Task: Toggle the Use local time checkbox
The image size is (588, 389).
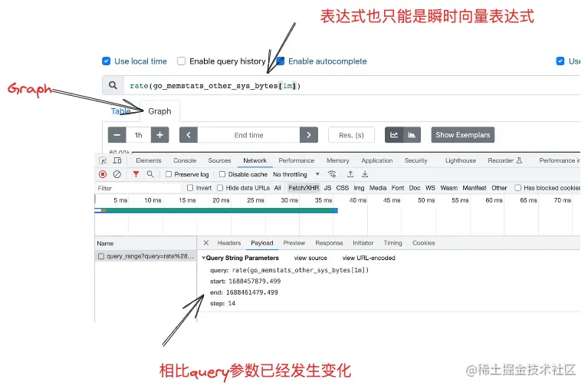Action: 106,61
